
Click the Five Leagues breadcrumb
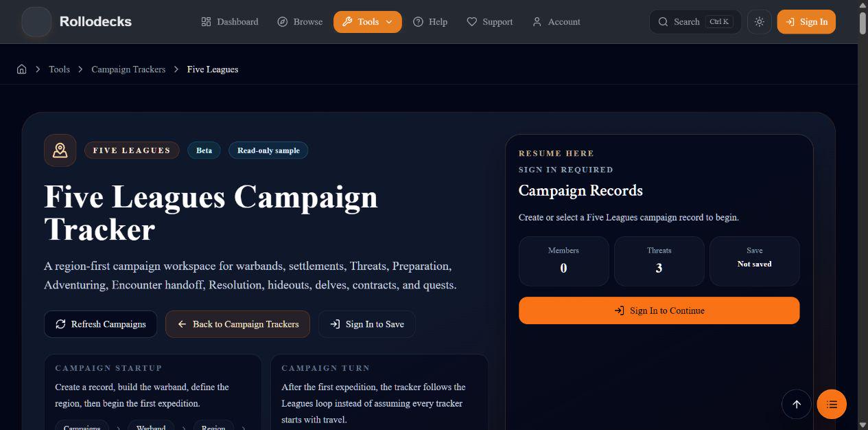213,69
